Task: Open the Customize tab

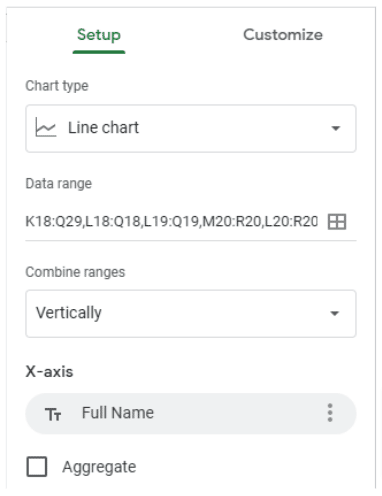Action: click(x=283, y=35)
